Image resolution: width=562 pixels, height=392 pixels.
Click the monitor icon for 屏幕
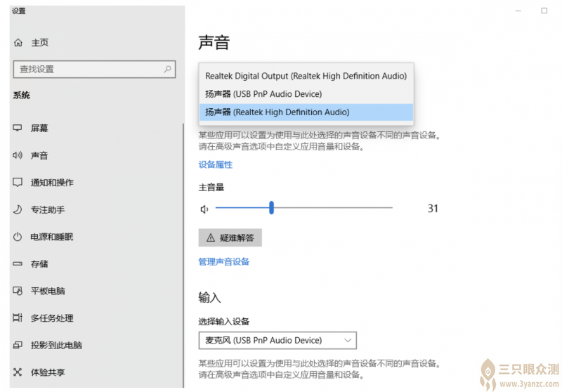[x=18, y=128]
